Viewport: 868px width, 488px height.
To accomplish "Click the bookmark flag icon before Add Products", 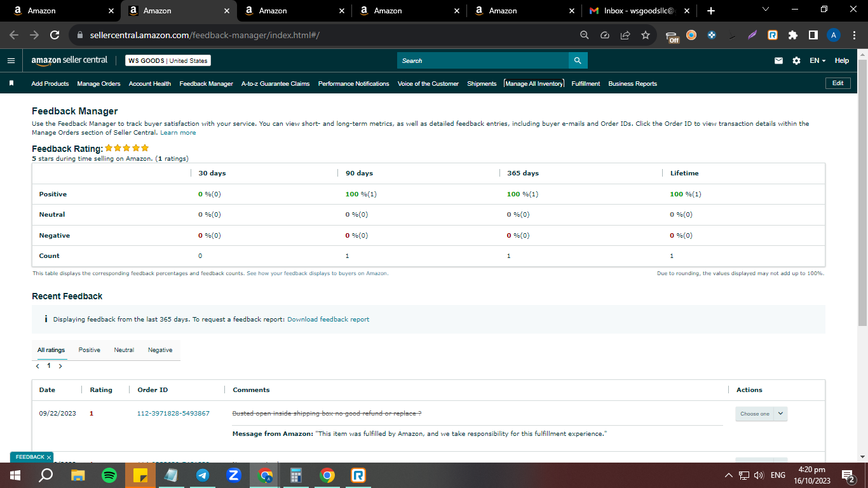I will click(11, 83).
